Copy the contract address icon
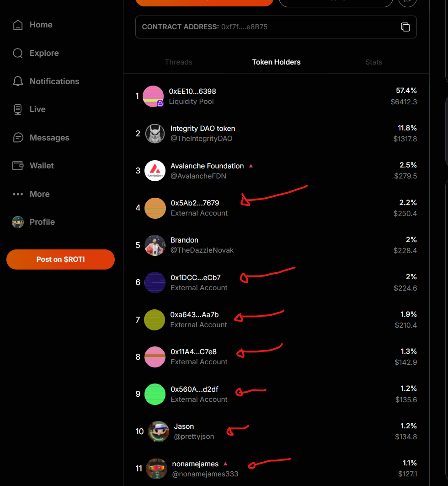The height and width of the screenshot is (486, 448). click(x=405, y=27)
